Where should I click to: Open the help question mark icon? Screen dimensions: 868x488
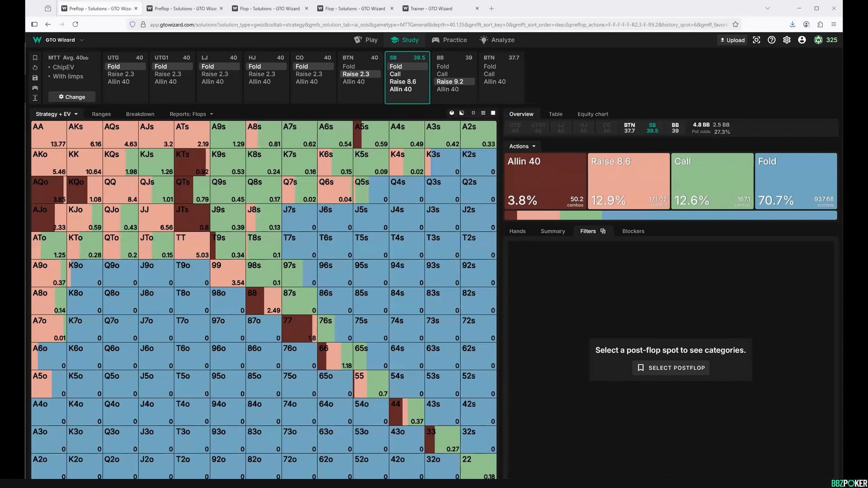click(x=772, y=40)
